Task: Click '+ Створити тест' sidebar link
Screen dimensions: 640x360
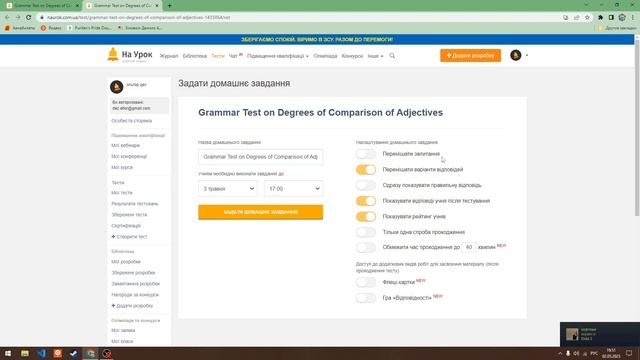Action: (x=129, y=237)
